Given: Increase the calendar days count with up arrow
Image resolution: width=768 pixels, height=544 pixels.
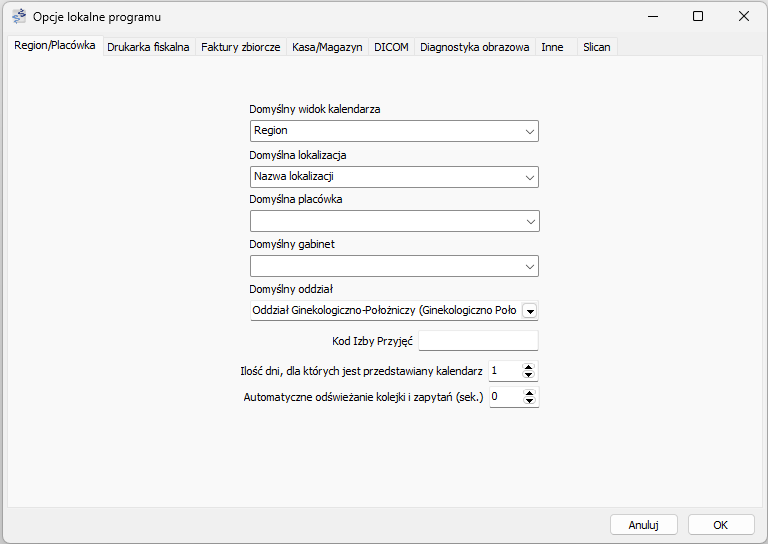Looking at the screenshot, I should pos(529,366).
